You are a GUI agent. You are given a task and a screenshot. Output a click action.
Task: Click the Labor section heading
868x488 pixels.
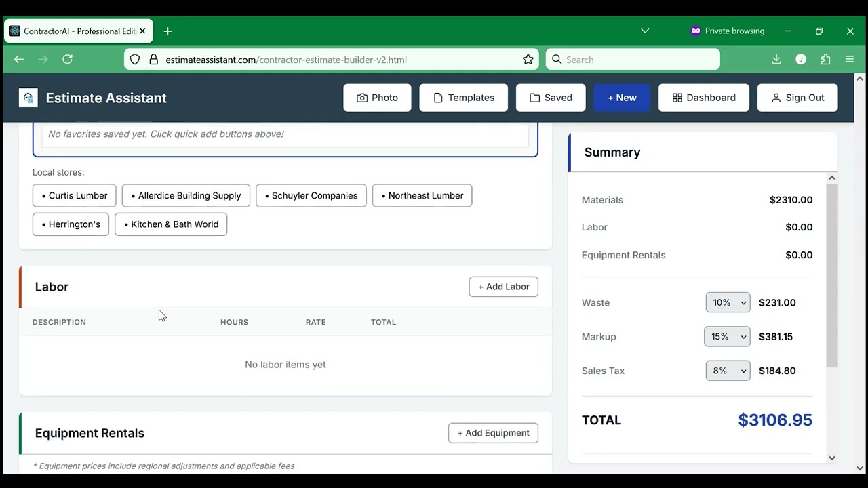point(52,287)
